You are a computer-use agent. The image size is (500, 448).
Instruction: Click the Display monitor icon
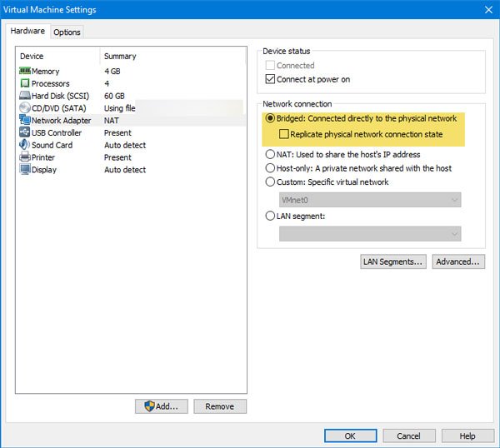pos(24,170)
